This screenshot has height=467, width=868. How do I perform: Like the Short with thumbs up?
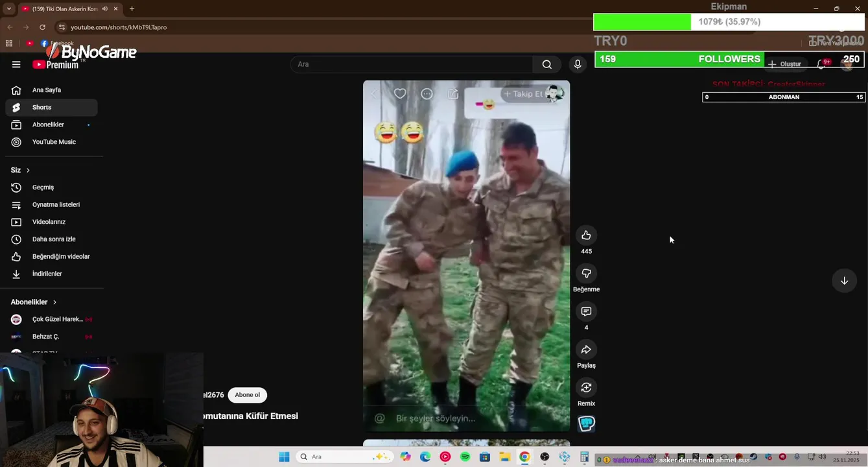click(586, 235)
